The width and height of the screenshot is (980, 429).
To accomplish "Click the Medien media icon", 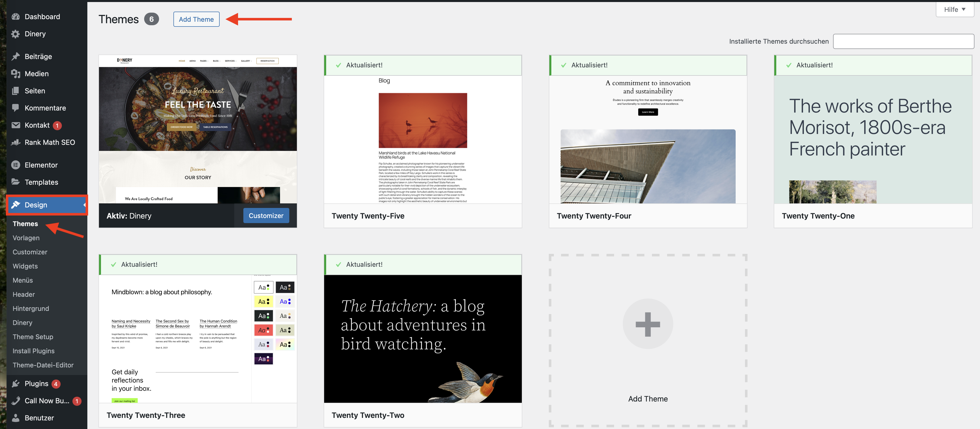I will [16, 74].
